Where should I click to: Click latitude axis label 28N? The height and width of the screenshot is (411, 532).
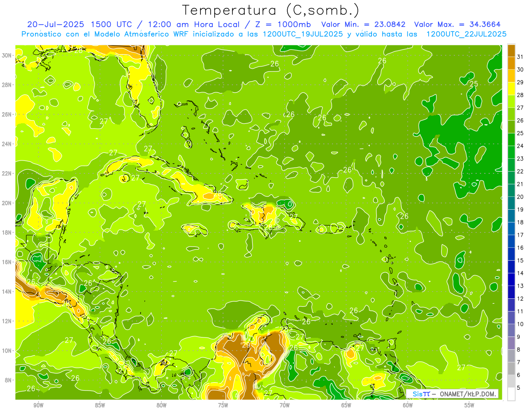(x=7, y=85)
